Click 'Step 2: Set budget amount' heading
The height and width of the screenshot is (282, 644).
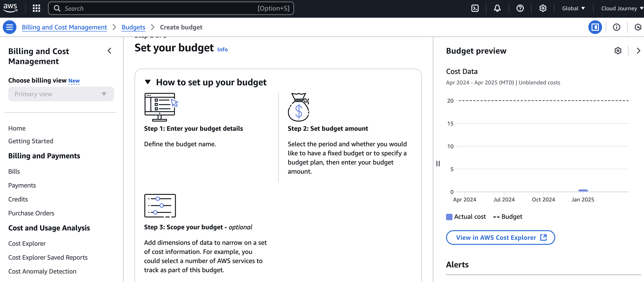[x=328, y=128]
